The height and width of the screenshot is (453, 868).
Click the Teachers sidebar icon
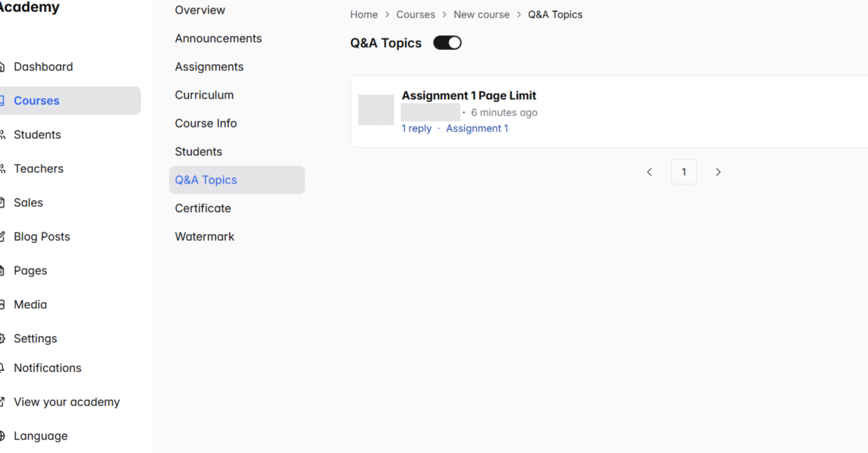pyautogui.click(x=2, y=168)
